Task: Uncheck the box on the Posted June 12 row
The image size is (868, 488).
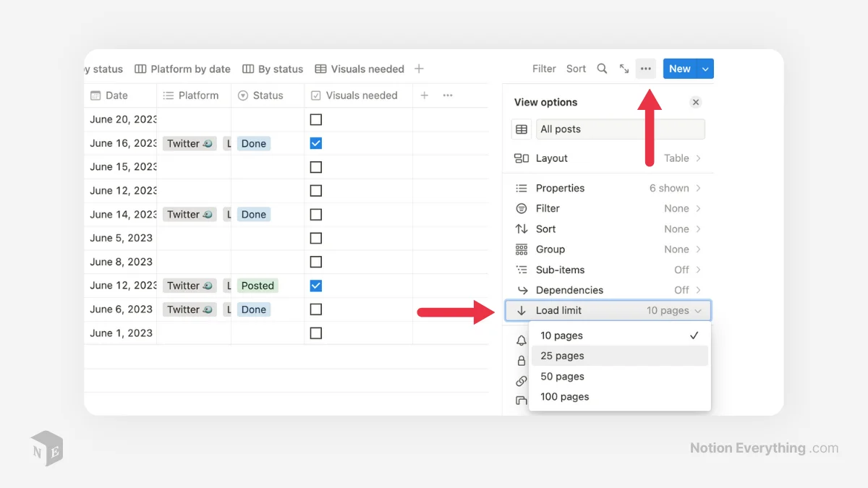Action: [315, 285]
